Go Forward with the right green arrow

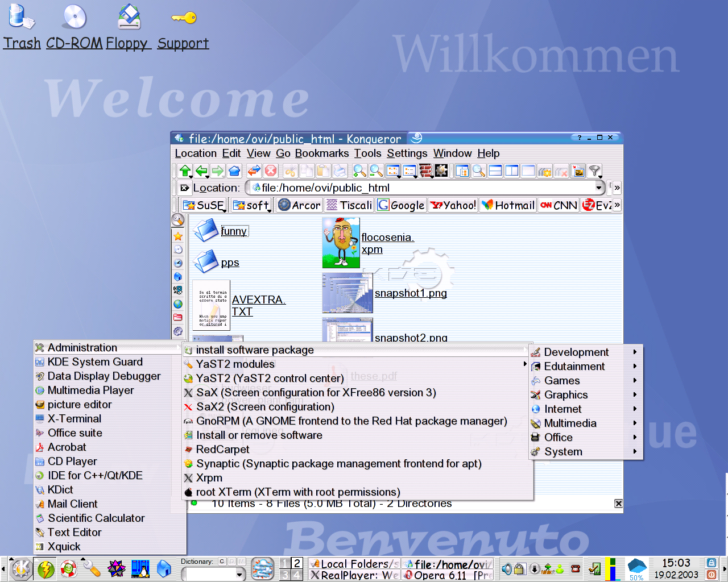(x=218, y=171)
